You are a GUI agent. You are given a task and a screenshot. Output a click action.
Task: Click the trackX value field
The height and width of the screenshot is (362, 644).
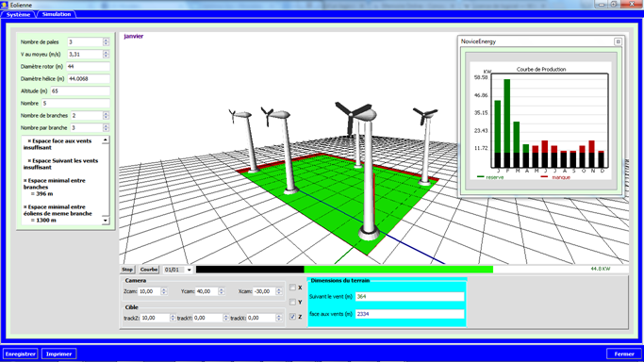pyautogui.click(x=261, y=318)
